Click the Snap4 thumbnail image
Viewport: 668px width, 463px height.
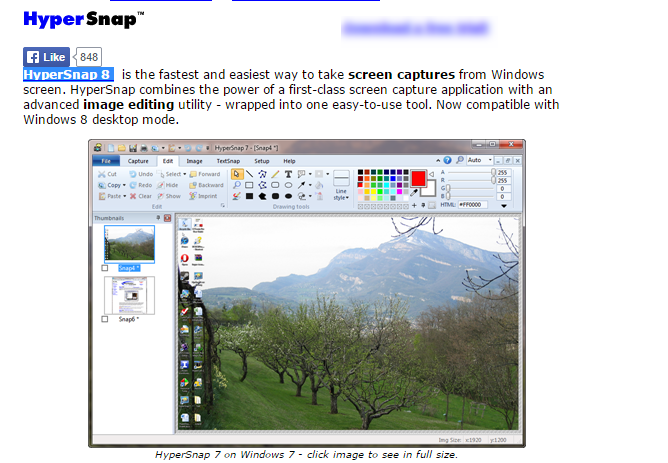(130, 244)
